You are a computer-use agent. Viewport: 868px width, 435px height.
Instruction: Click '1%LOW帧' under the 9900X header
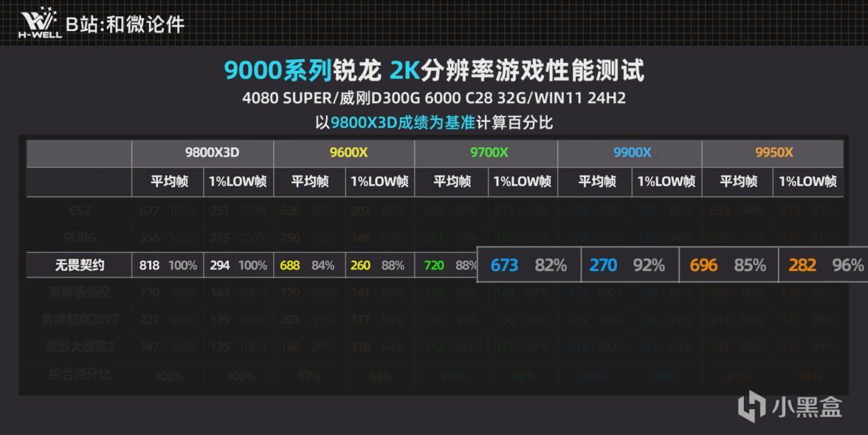coord(667,182)
